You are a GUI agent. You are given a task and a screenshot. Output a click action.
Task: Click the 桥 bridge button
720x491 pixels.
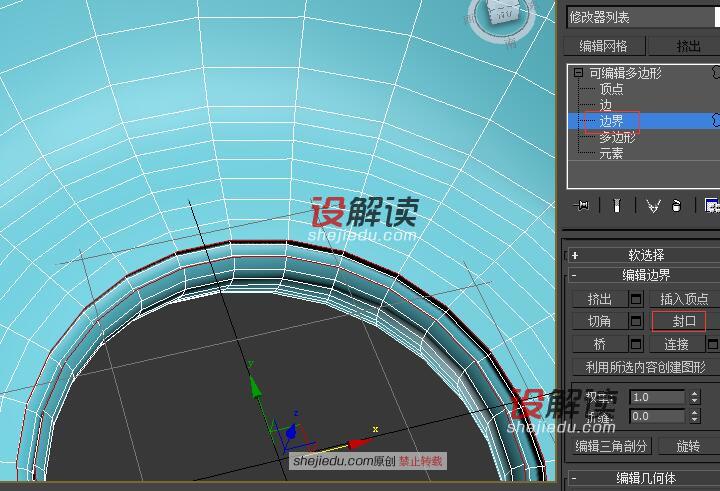(x=600, y=344)
